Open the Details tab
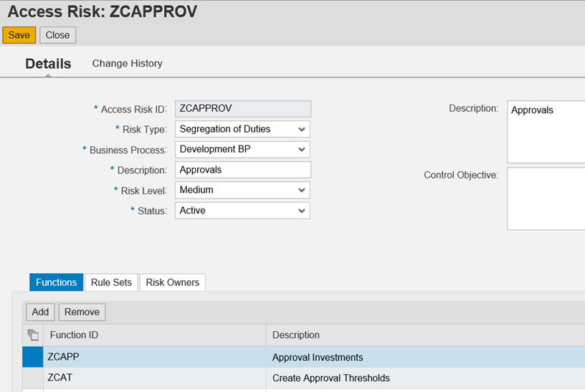 tap(48, 64)
